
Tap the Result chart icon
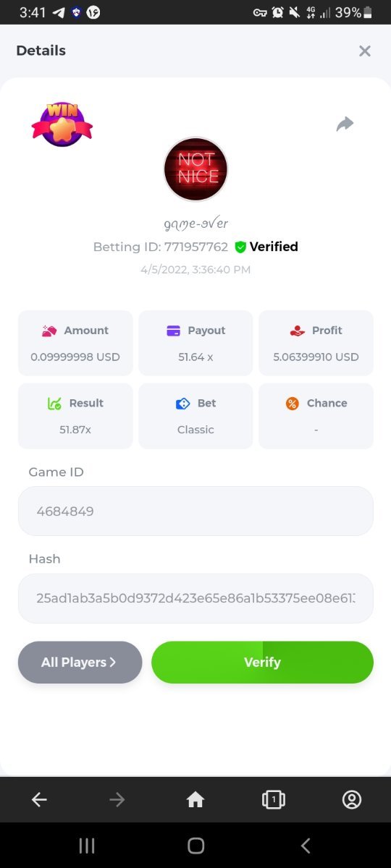tap(54, 404)
